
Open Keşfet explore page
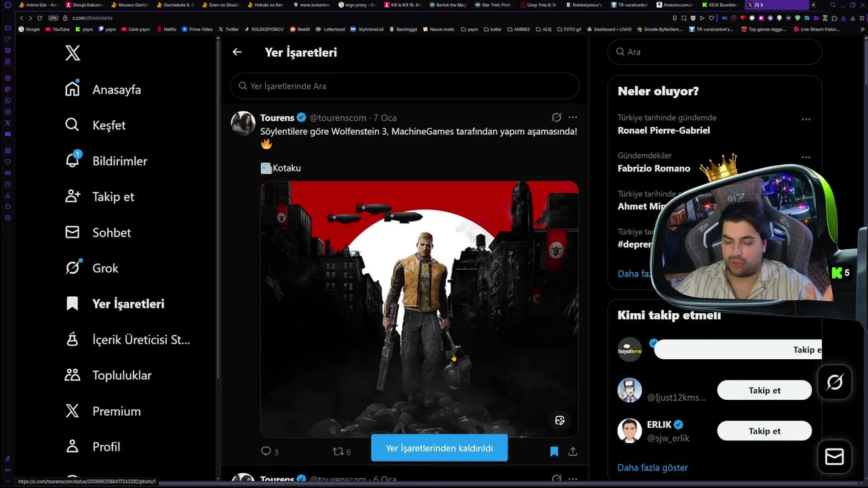(95, 125)
